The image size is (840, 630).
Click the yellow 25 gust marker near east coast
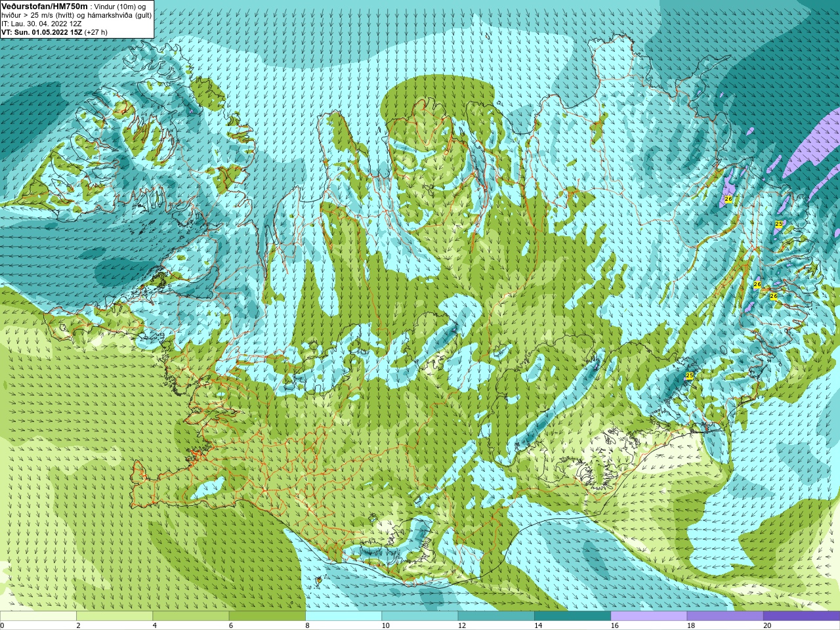779,224
